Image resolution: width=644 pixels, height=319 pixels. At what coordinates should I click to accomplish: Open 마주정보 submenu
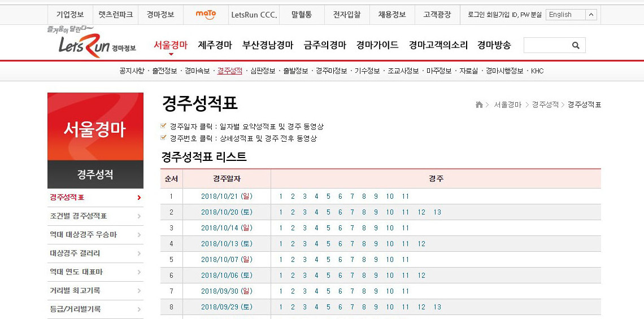[x=439, y=71]
